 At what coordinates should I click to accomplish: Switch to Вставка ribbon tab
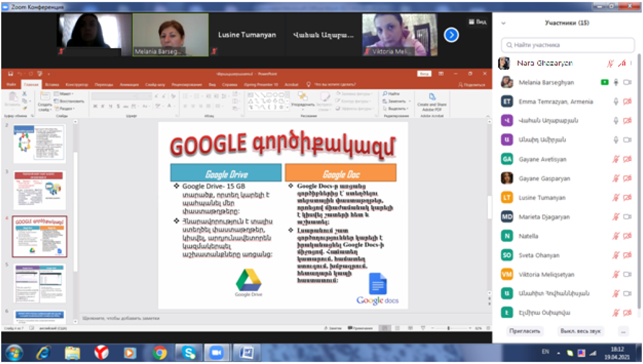[x=52, y=85]
